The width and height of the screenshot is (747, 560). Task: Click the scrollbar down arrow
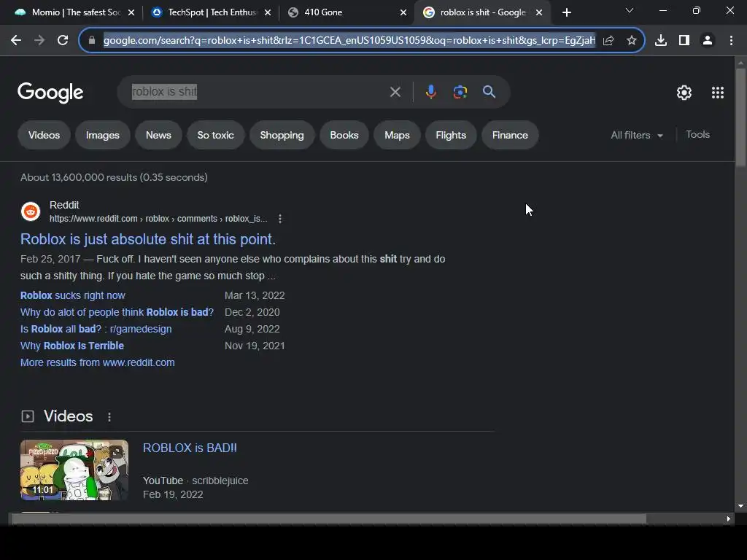[740, 506]
